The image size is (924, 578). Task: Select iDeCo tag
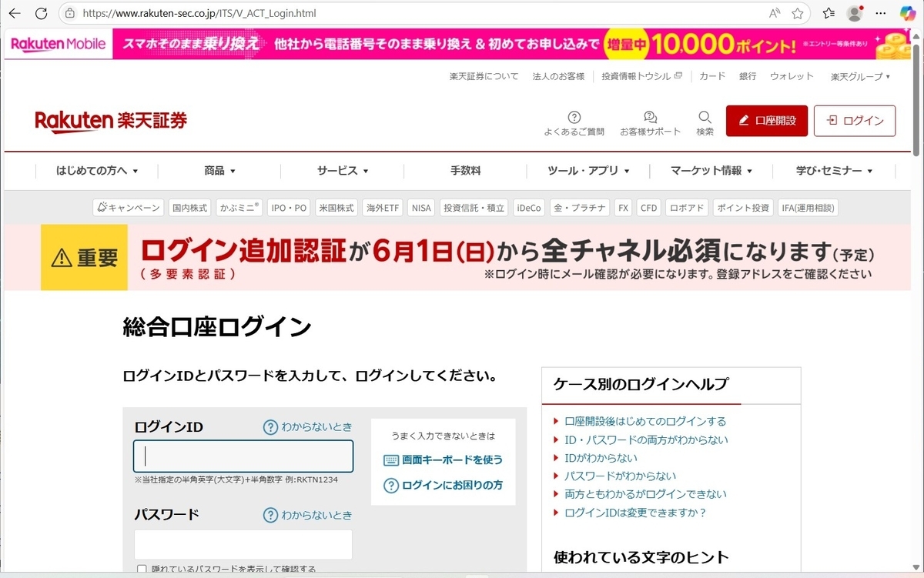coord(529,208)
